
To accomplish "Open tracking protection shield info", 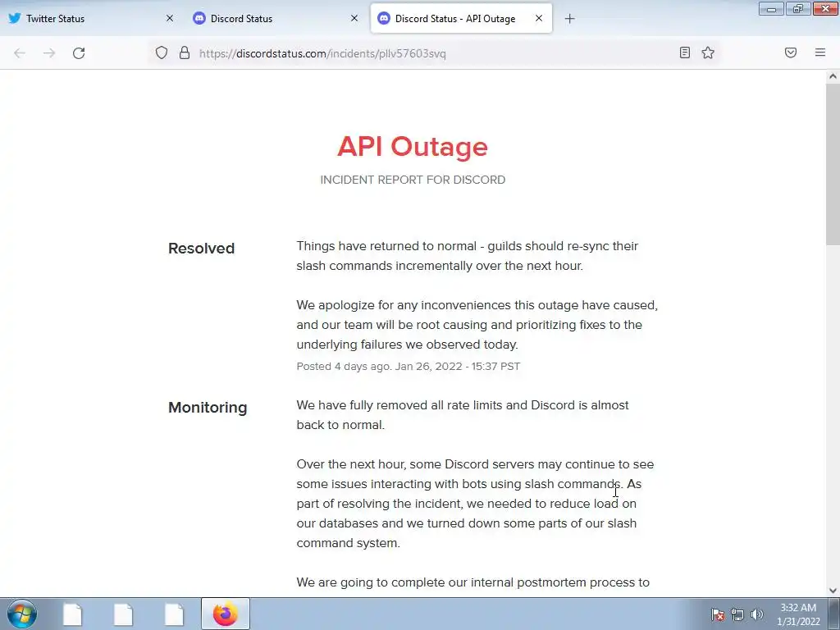I will 162,52.
